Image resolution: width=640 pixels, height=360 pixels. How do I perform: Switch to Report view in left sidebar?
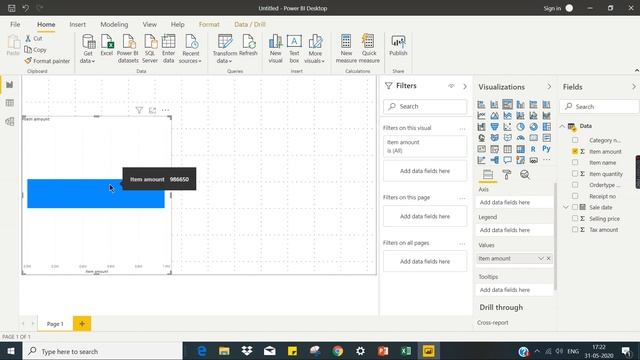(x=9, y=84)
